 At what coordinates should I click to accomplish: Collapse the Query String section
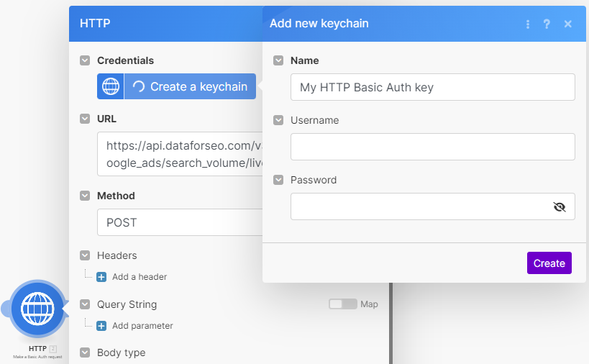(x=85, y=304)
